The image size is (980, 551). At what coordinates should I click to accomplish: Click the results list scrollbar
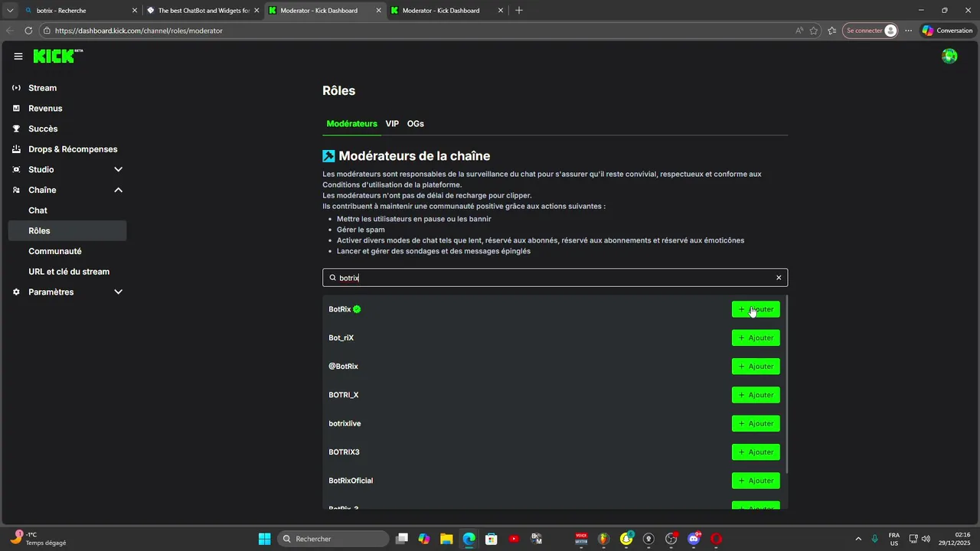pyautogui.click(x=786, y=385)
